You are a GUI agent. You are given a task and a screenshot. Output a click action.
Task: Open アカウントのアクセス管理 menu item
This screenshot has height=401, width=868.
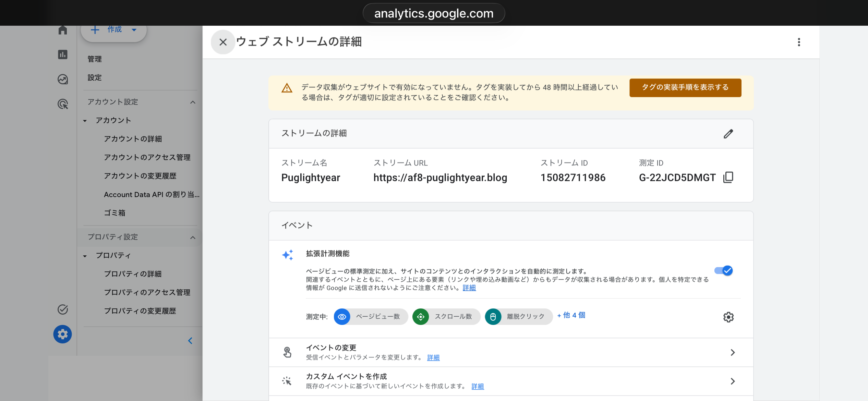pos(147,157)
